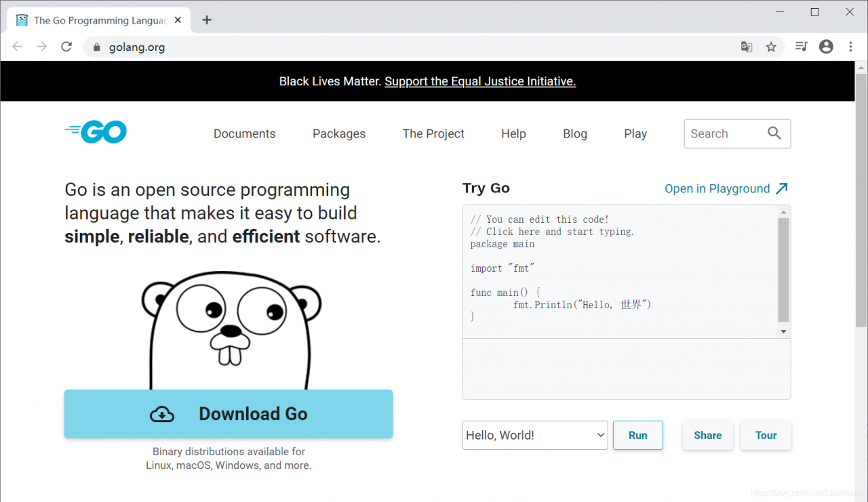Open Support the Equal Justice Initiative link

(480, 81)
